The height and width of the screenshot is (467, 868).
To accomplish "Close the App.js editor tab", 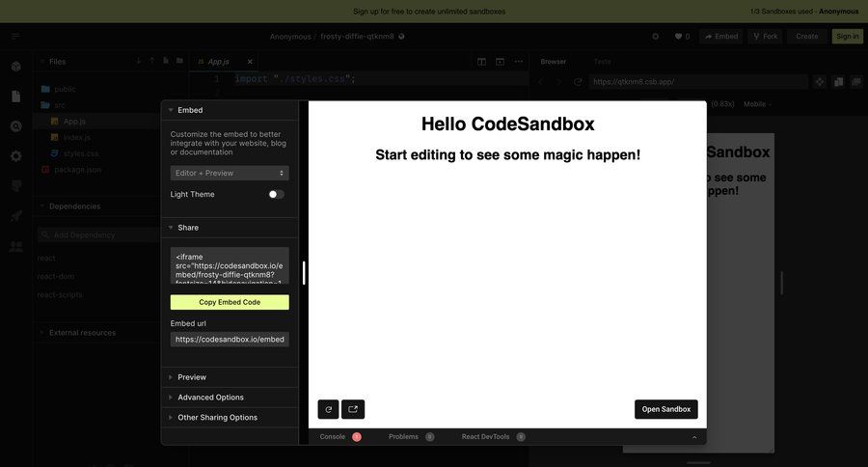I will click(250, 62).
